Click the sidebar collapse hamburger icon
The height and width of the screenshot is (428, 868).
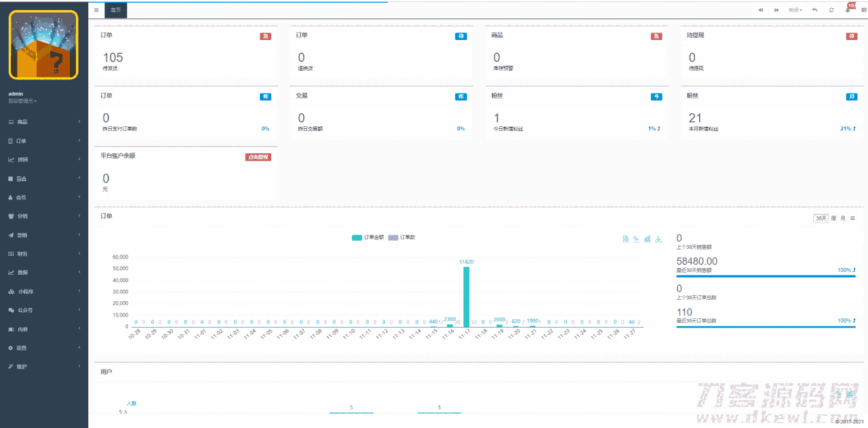tap(96, 10)
